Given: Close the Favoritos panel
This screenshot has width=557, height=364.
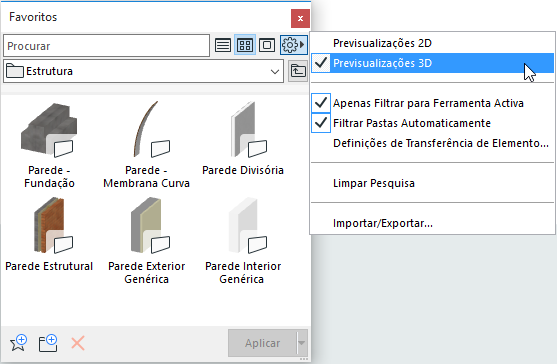Looking at the screenshot, I should click(300, 18).
